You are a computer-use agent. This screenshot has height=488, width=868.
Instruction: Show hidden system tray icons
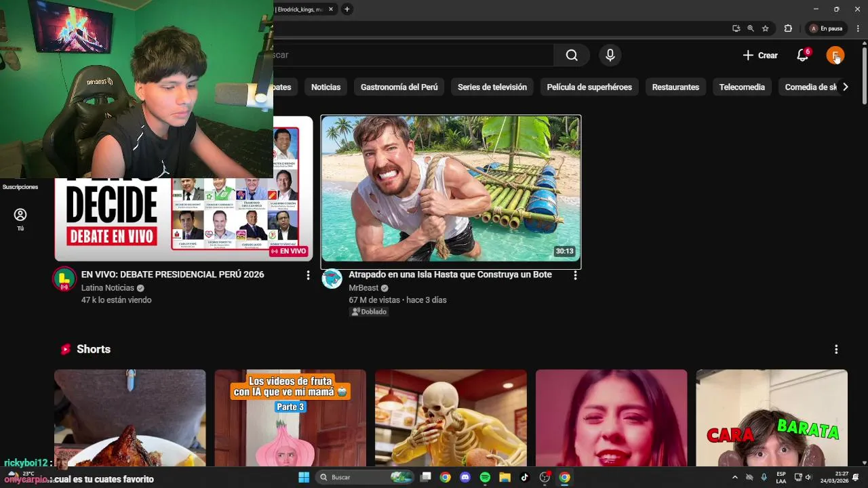tap(734, 477)
